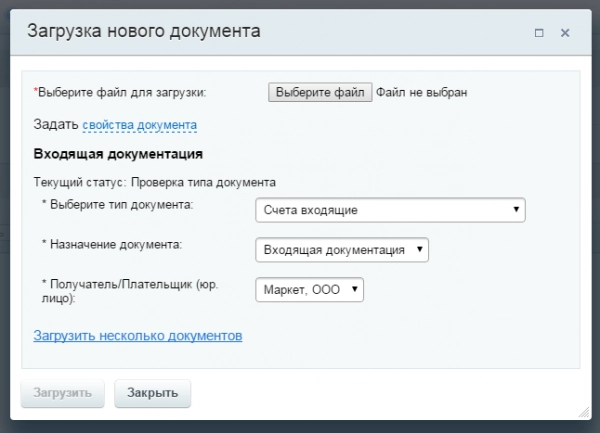Click the 'Выберите файл' button
Image resolution: width=600 pixels, height=433 pixels.
tap(320, 92)
